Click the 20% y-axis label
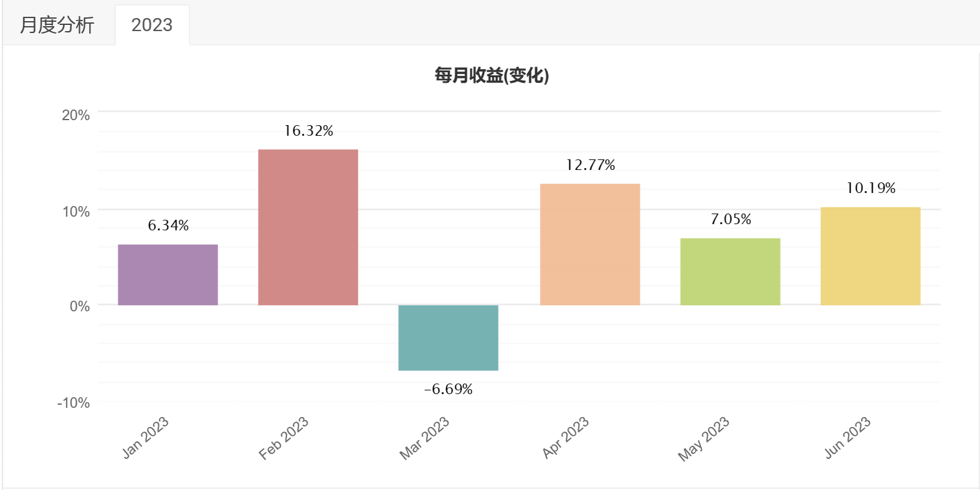Viewport: 980px width, 490px height. [x=75, y=115]
